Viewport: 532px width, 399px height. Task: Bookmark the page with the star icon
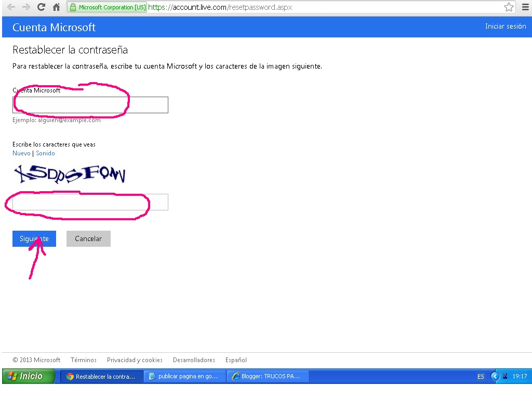tap(509, 7)
